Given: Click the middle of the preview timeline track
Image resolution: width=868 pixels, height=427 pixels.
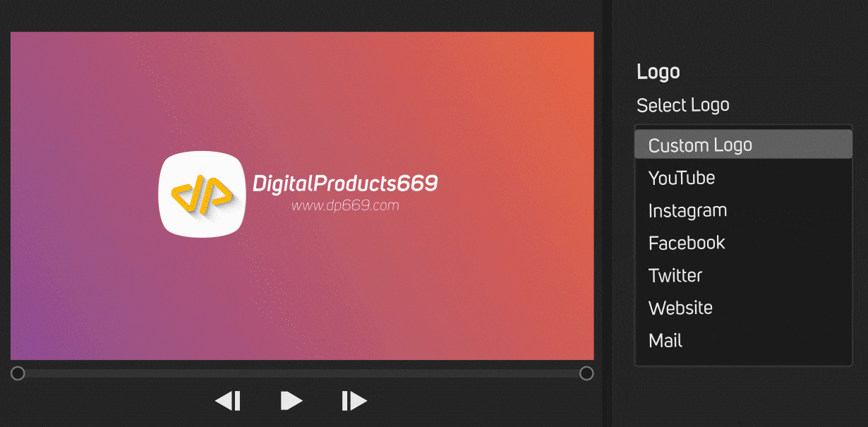Looking at the screenshot, I should [302, 373].
